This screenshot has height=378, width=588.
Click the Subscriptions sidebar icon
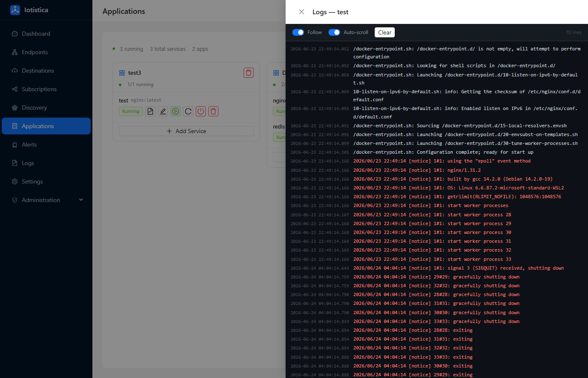(15, 89)
